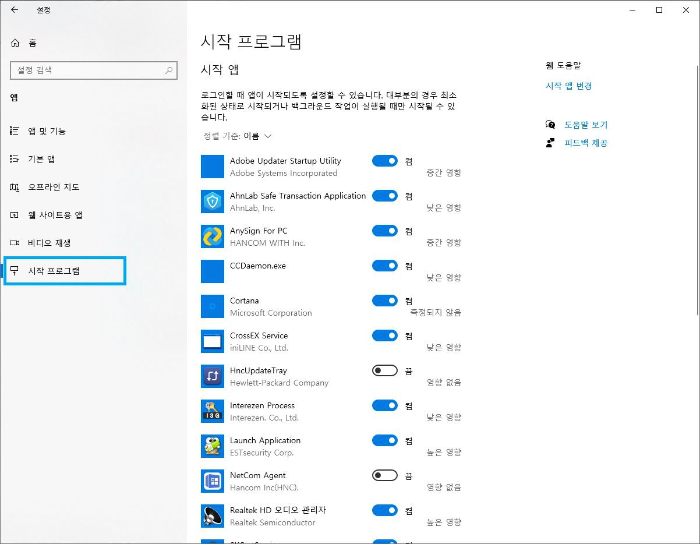
Task: Click the 도움말 보기 link
Action: (x=586, y=125)
